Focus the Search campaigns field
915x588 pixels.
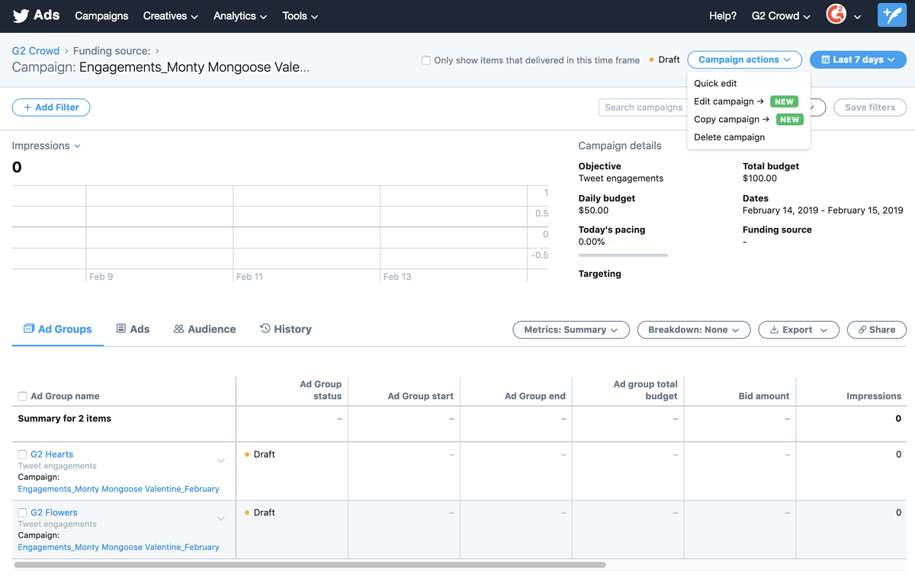pos(642,108)
